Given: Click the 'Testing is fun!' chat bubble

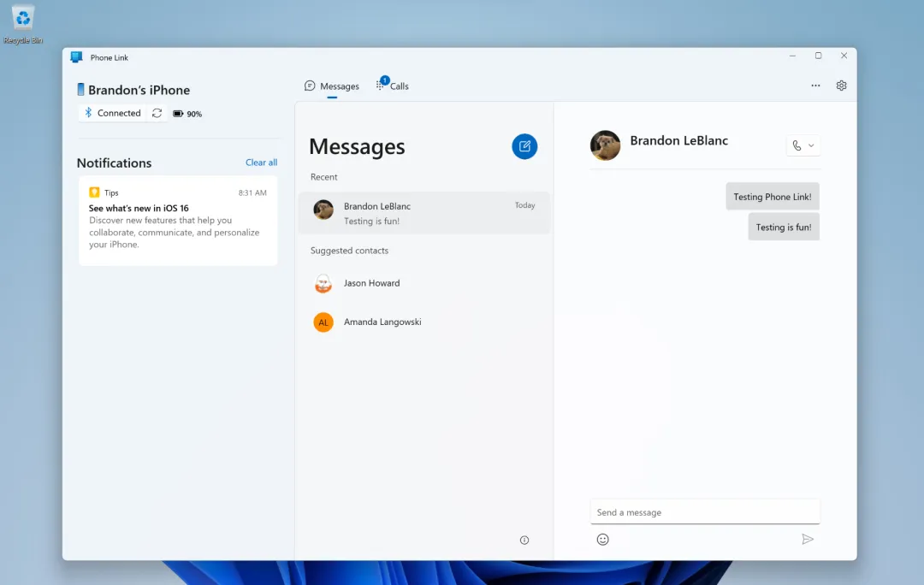Looking at the screenshot, I should click(784, 227).
